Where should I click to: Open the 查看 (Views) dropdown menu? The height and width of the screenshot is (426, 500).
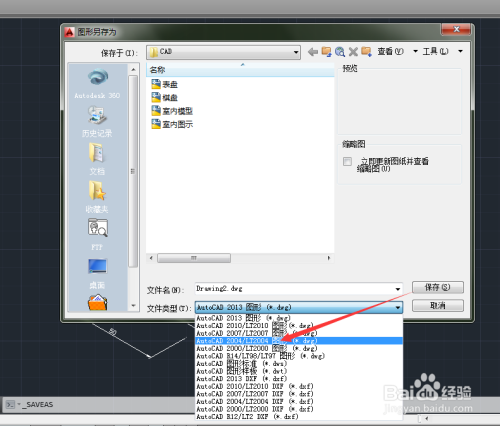[x=397, y=51]
